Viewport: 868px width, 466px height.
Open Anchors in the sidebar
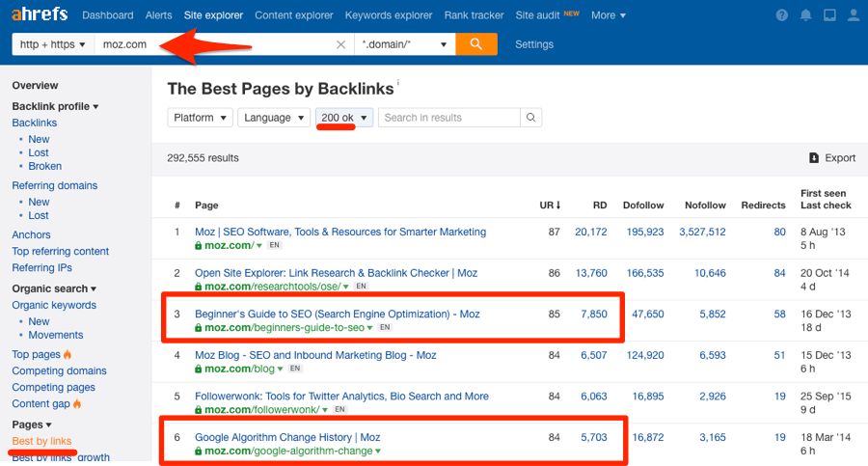(31, 235)
